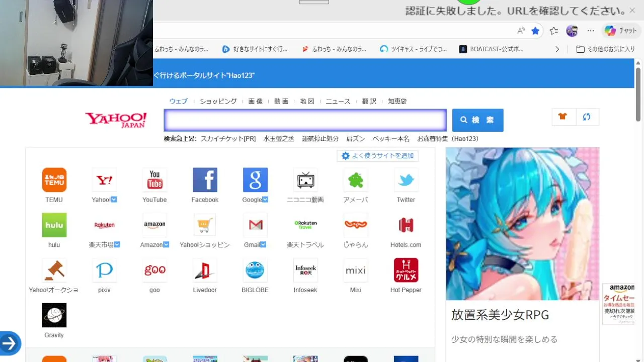Open the pixiv icon
644x362 pixels.
[x=105, y=270]
